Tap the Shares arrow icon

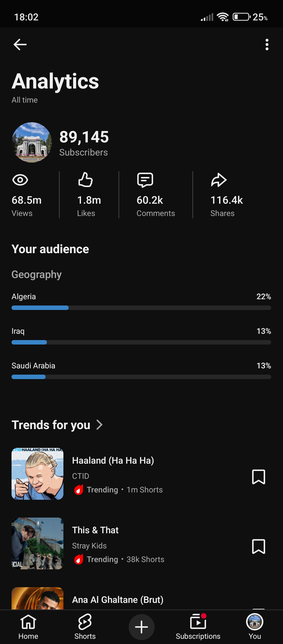click(x=219, y=180)
